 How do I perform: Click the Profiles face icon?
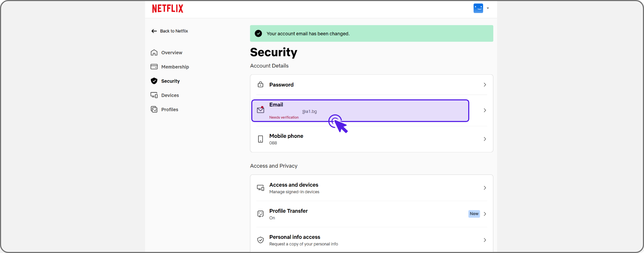point(154,109)
